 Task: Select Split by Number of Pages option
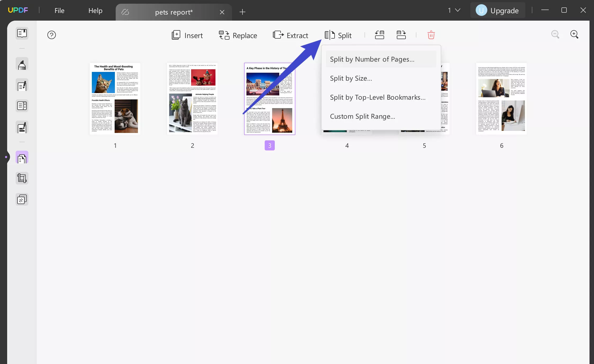coord(372,59)
